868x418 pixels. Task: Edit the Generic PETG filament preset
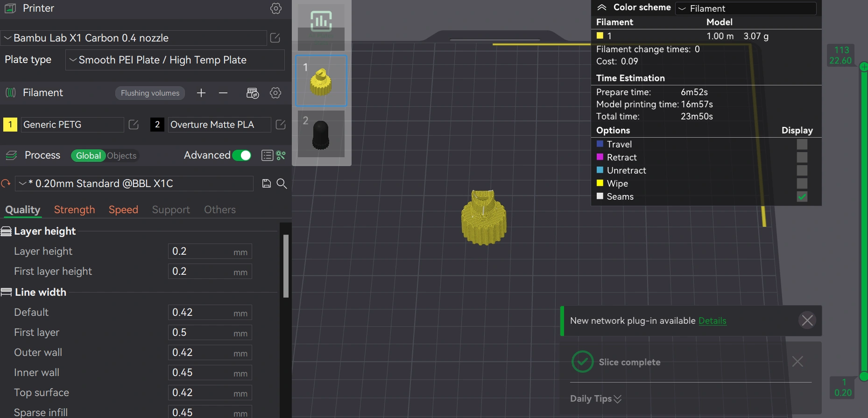point(134,125)
